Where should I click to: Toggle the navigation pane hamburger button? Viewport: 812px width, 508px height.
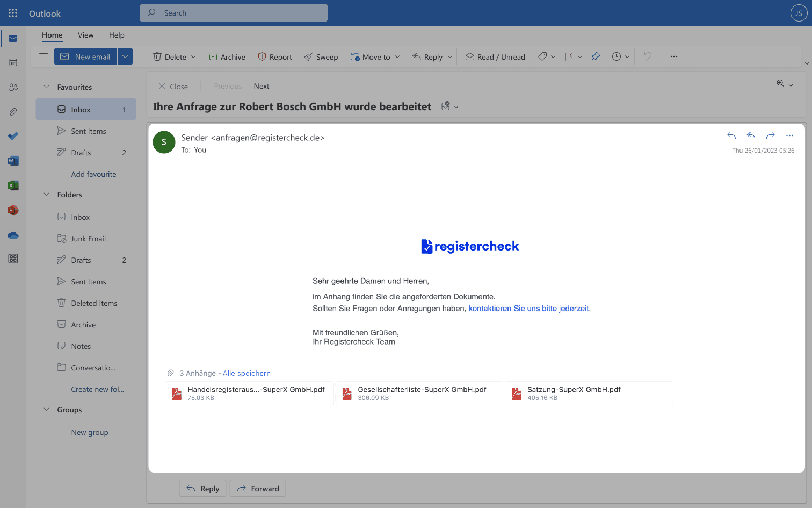(x=44, y=56)
